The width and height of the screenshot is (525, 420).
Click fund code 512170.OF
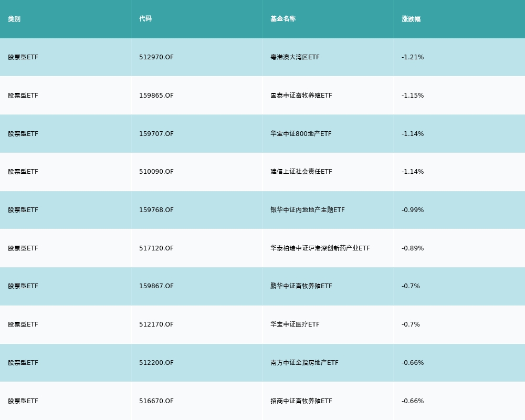pyautogui.click(x=156, y=324)
